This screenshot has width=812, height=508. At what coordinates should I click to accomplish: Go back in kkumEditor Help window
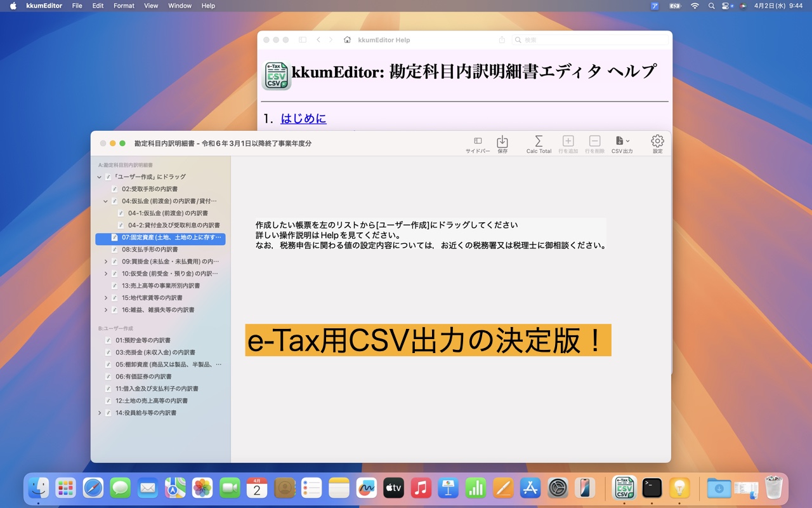318,40
